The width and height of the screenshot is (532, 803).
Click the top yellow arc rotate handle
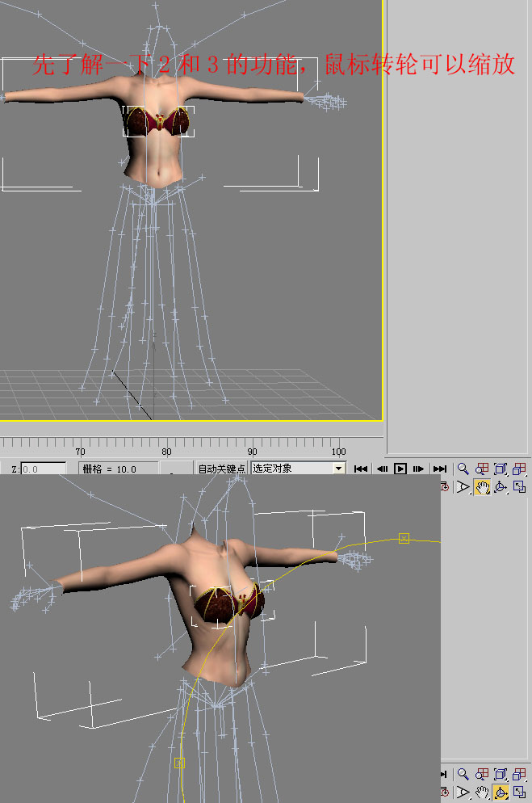pyautogui.click(x=404, y=538)
